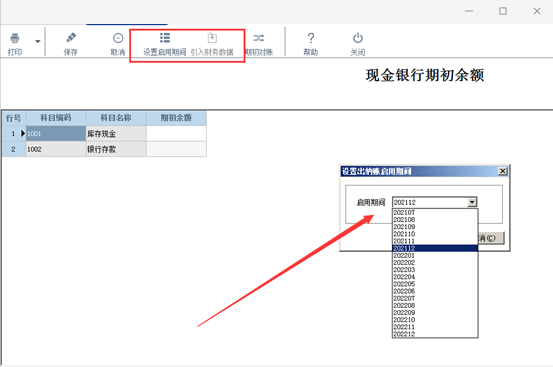
Task: Select 202201 in the period list
Action: point(435,256)
